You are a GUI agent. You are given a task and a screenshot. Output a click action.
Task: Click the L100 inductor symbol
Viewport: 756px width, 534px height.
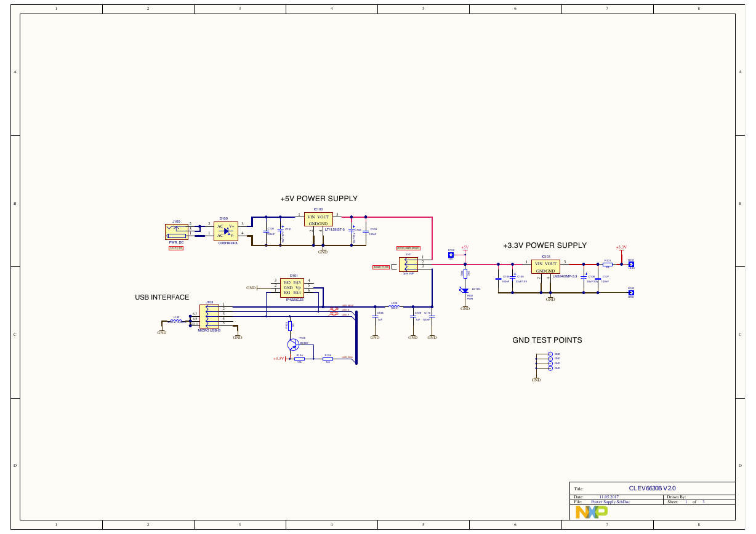(395, 306)
